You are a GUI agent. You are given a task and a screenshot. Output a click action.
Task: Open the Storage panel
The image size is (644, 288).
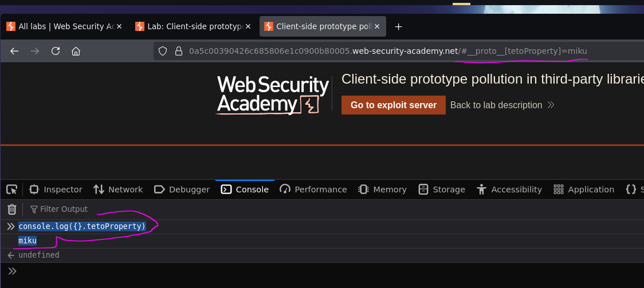pyautogui.click(x=442, y=190)
